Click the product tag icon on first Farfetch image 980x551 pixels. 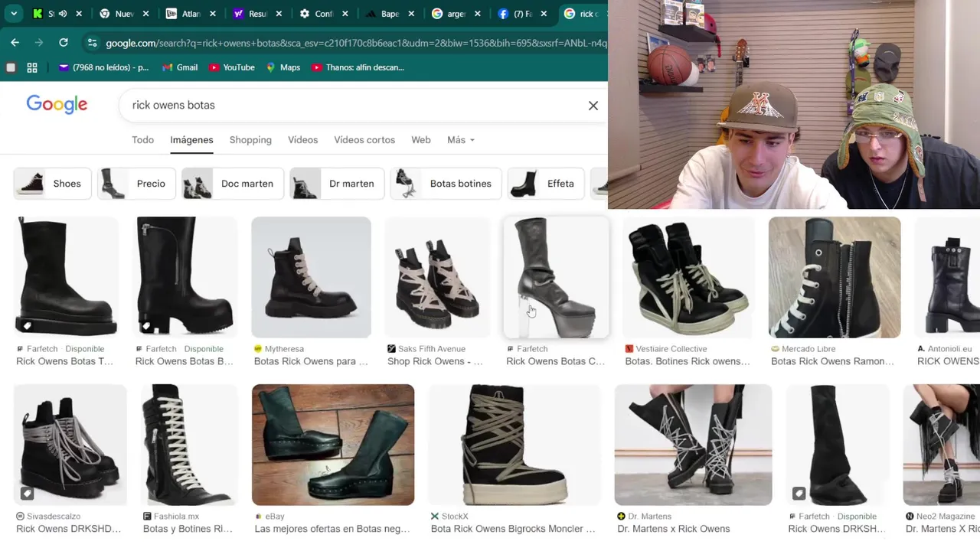point(27,326)
